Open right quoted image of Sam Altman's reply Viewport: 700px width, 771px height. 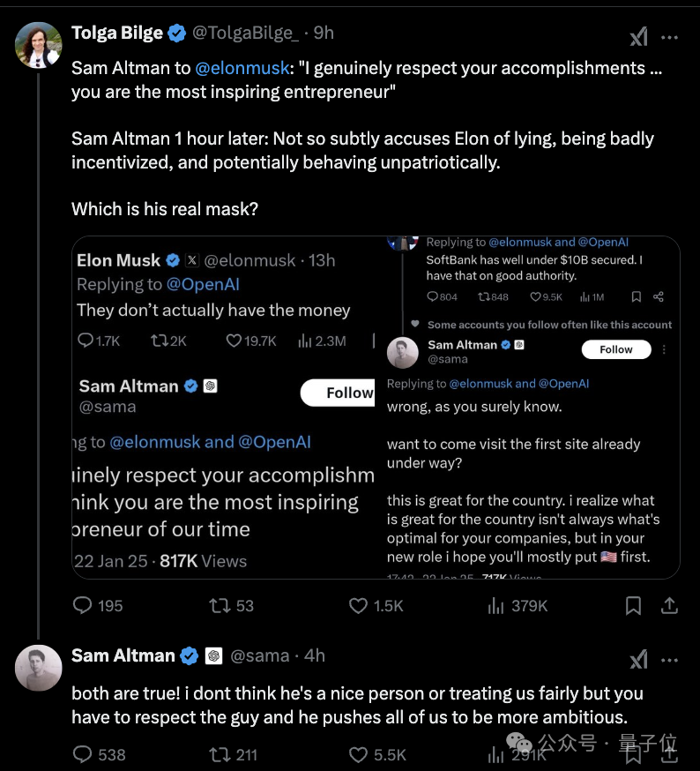point(530,408)
